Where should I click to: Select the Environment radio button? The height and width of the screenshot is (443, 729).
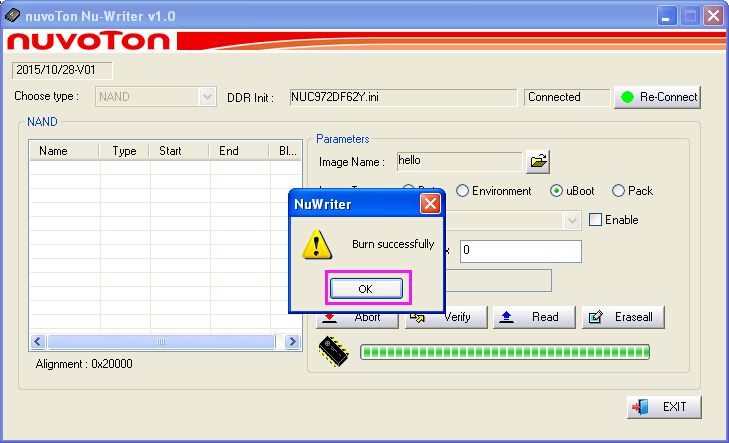(463, 191)
